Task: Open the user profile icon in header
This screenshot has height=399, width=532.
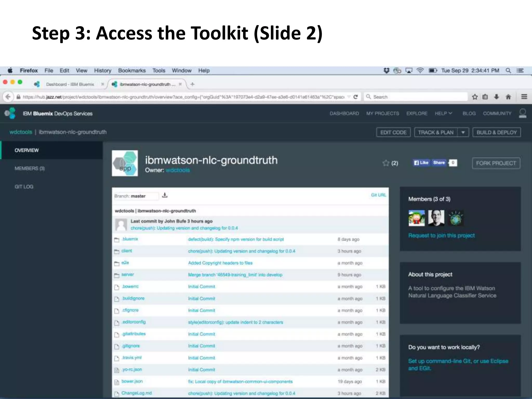Action: (x=522, y=113)
